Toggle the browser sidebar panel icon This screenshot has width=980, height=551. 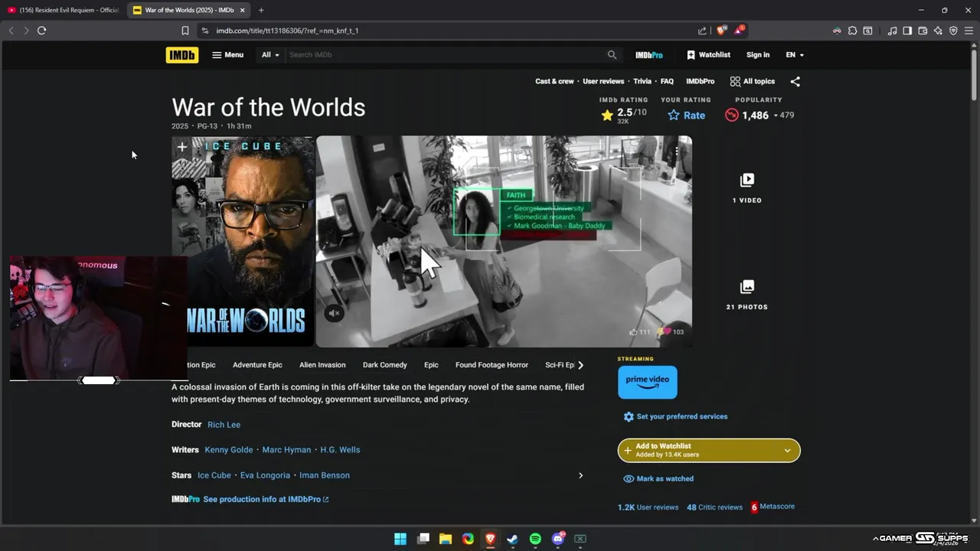click(907, 31)
